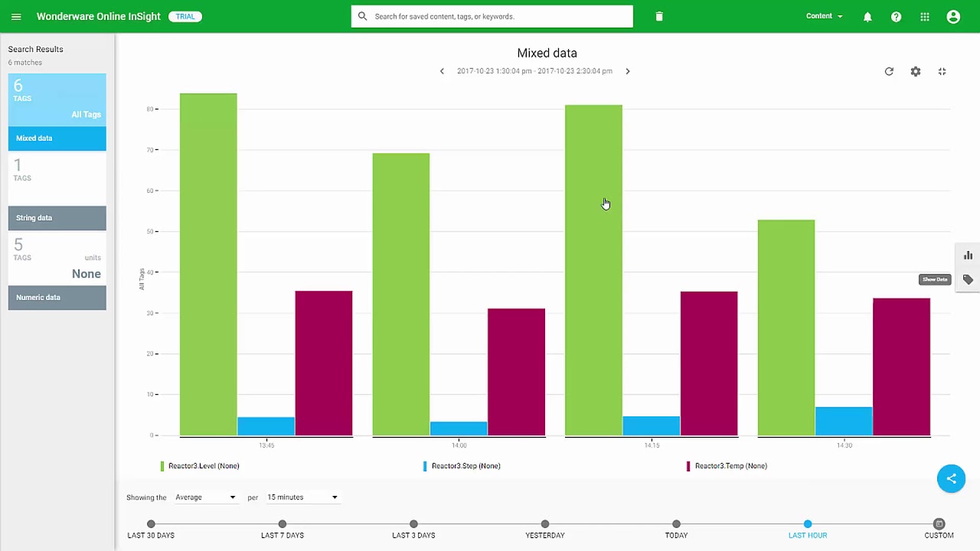
Task: Select LAST 7 DAYS on timeline
Action: pos(283,524)
